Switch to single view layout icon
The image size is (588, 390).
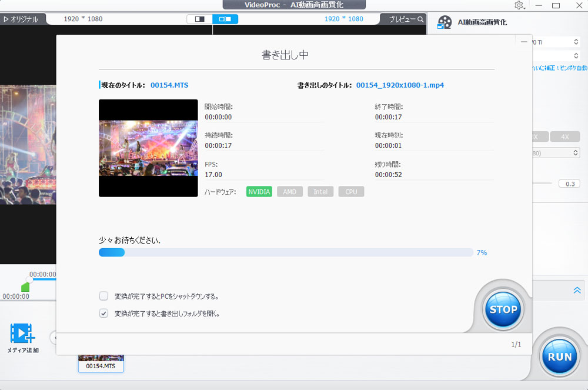(199, 19)
